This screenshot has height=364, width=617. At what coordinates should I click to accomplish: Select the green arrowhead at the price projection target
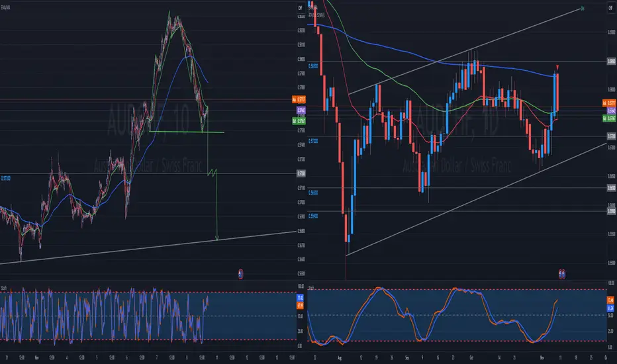tap(217, 238)
